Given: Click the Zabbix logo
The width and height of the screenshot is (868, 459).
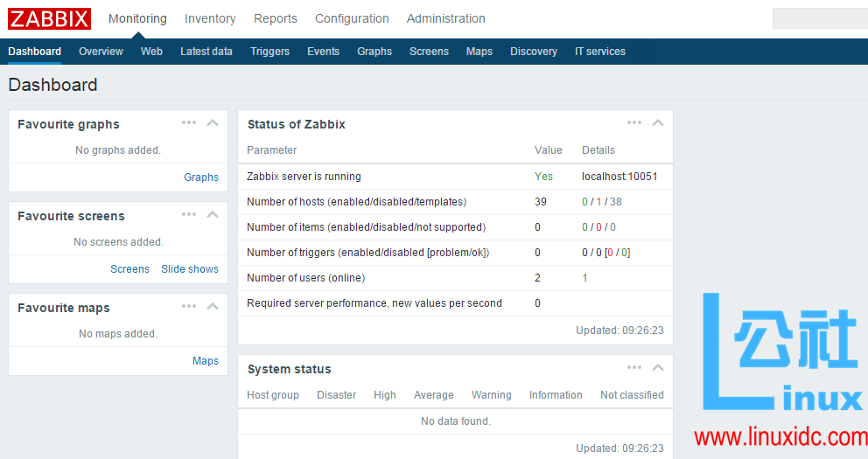Looking at the screenshot, I should pos(49,18).
